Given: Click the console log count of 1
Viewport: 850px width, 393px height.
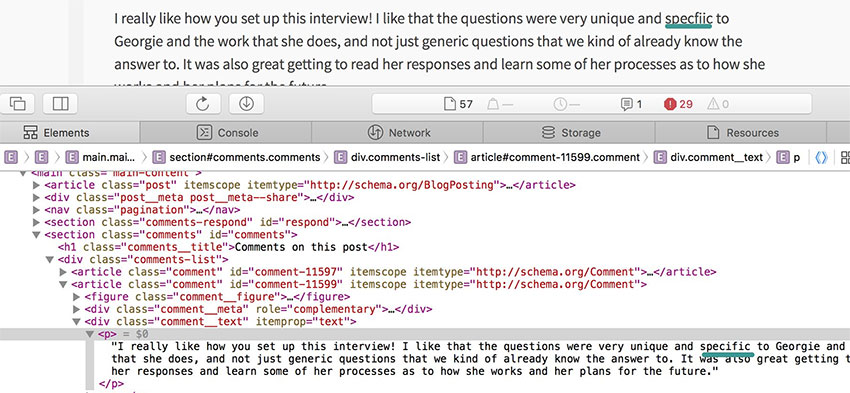Looking at the screenshot, I should tap(632, 104).
